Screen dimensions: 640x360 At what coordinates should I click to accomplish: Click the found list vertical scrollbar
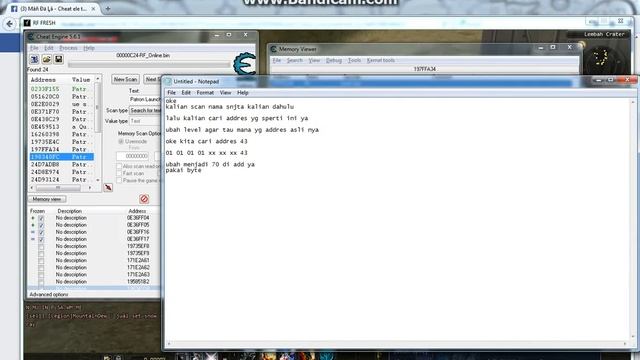click(x=98, y=129)
